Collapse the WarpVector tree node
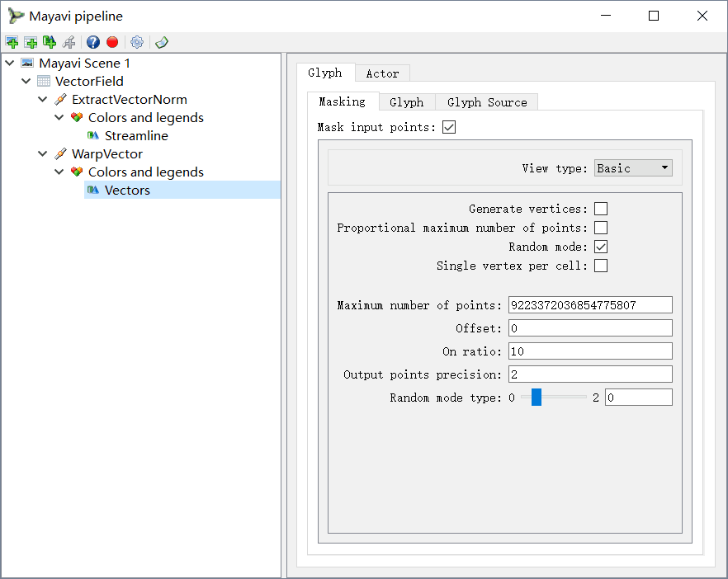Screen dimensions: 728x579 [x=42, y=153]
